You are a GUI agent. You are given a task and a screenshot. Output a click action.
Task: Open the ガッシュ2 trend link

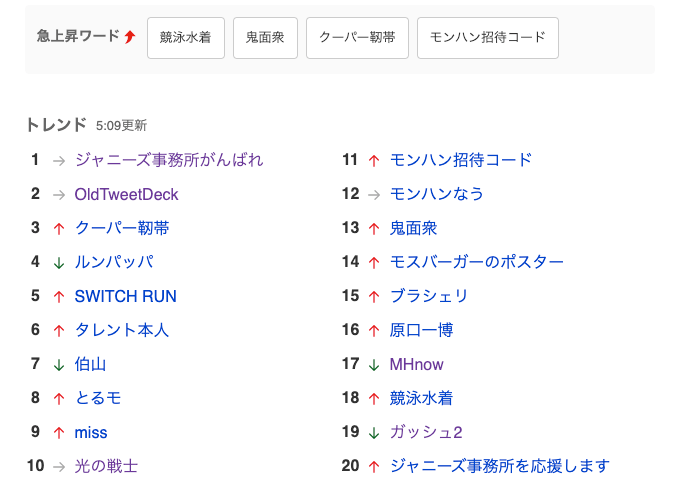(426, 432)
